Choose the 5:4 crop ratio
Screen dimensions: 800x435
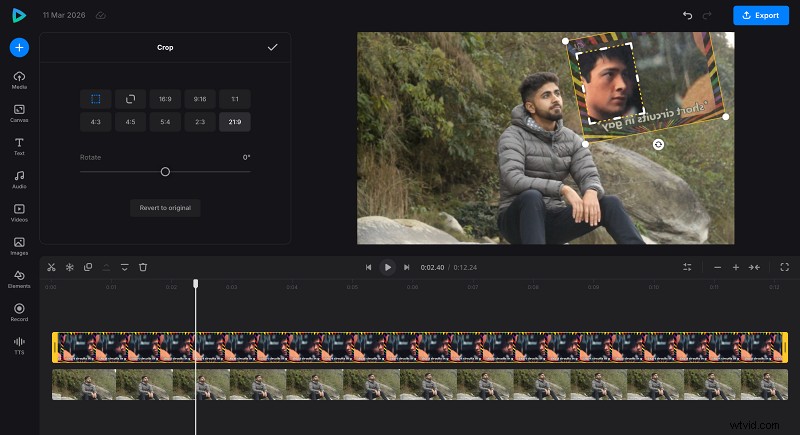click(165, 122)
